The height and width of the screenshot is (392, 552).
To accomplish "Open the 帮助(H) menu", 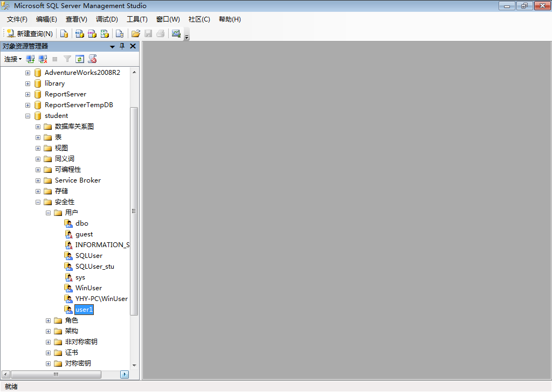I will click(x=230, y=19).
